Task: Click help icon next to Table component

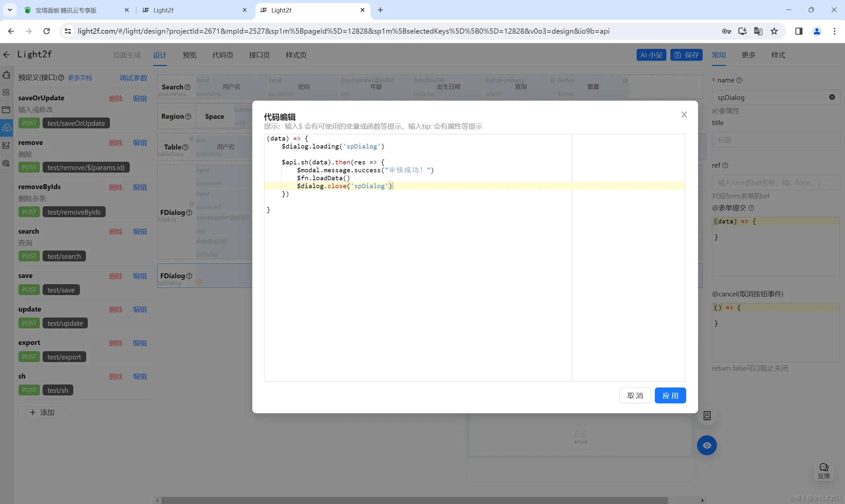Action: tap(185, 147)
